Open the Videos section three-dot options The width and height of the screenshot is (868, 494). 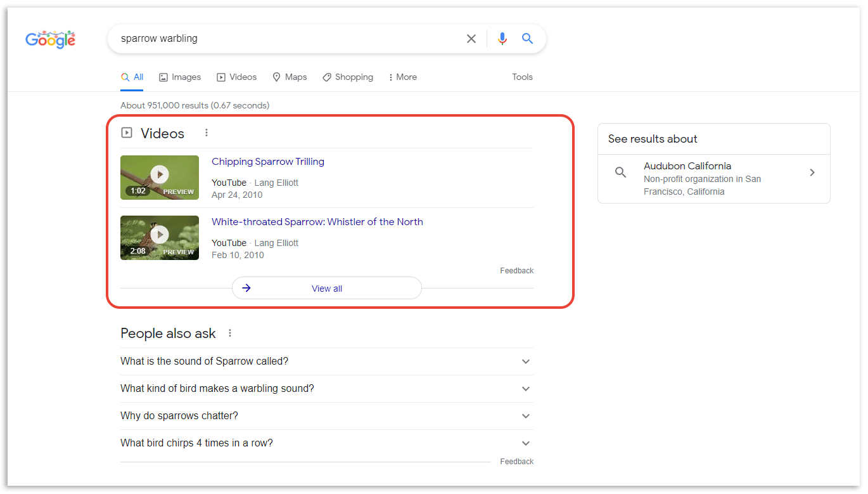207,133
